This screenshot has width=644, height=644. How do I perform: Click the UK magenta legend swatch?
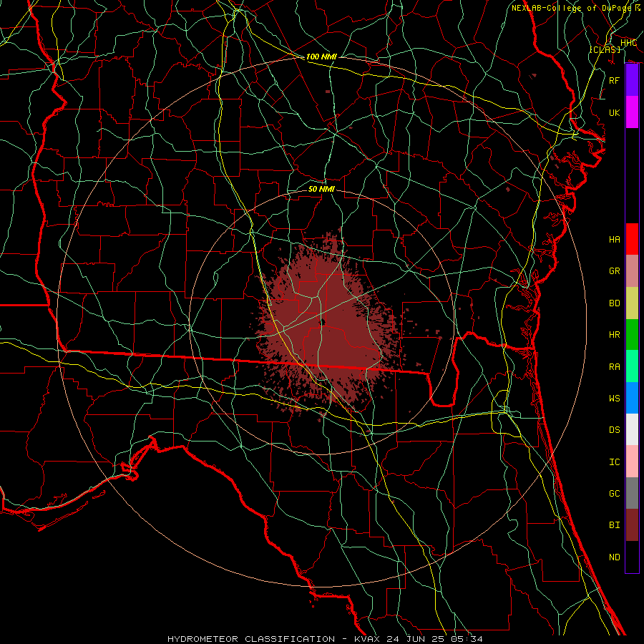coord(632,112)
